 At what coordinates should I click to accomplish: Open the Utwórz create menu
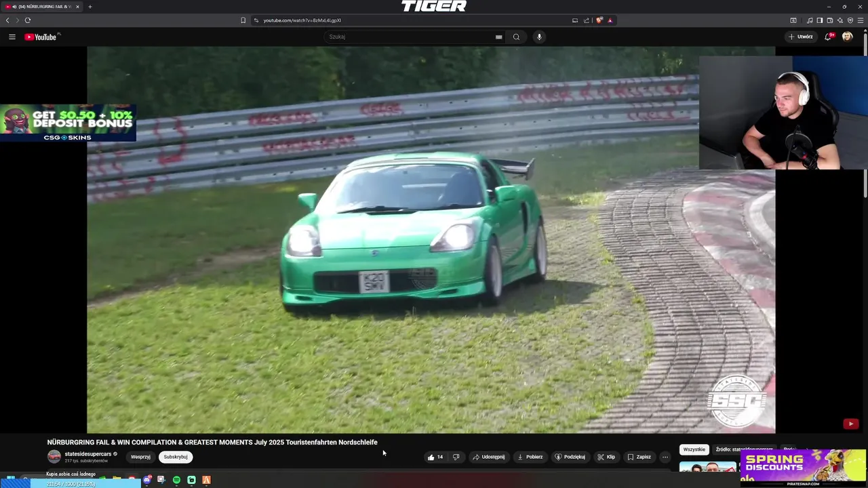(x=801, y=37)
